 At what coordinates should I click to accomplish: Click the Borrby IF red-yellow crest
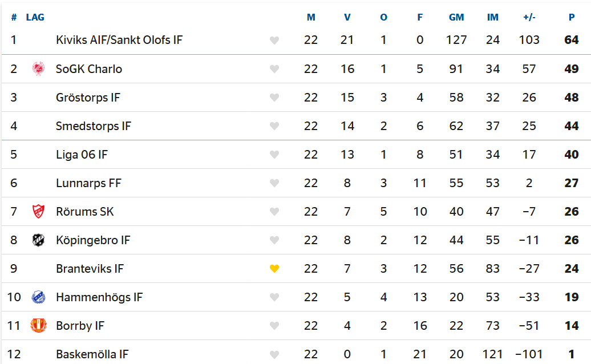(38, 326)
